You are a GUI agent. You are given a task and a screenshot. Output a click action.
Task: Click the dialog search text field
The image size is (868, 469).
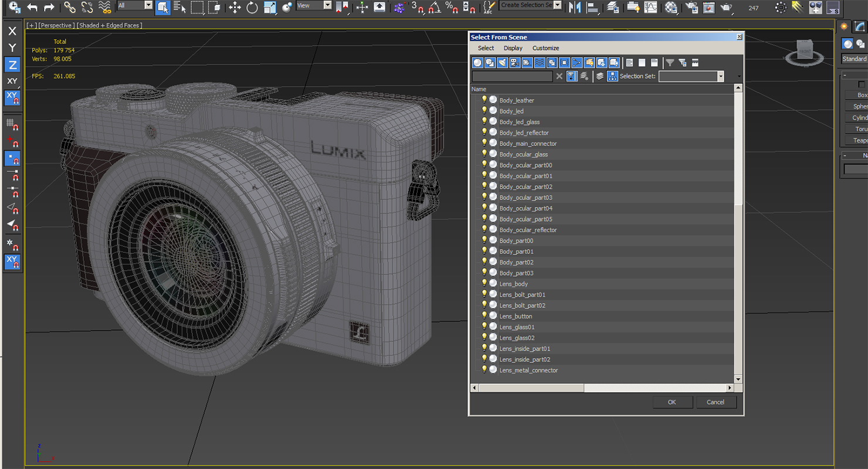tap(513, 76)
